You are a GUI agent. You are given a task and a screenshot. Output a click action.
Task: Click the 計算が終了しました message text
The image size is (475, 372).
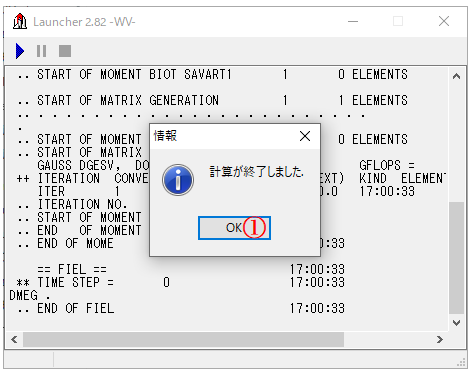point(256,171)
